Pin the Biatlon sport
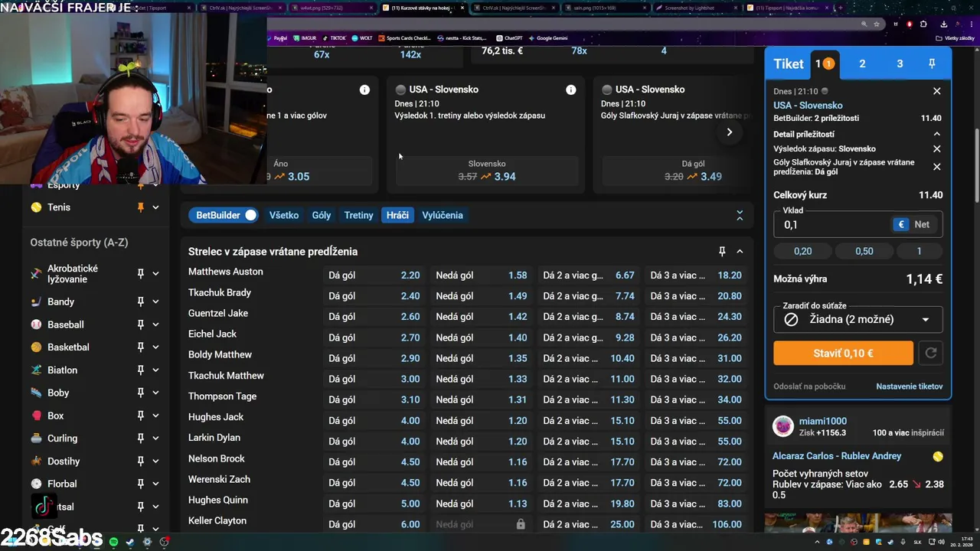This screenshot has height=551, width=980. coord(140,370)
